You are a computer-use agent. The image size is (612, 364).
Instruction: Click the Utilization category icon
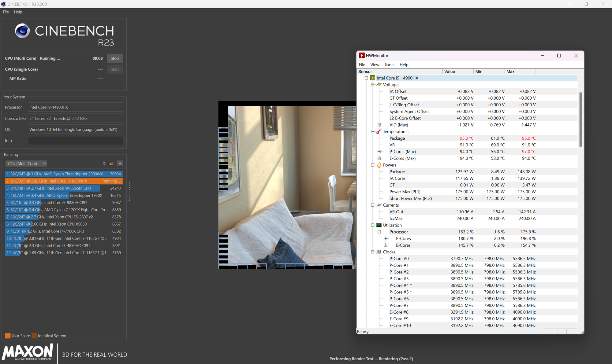coord(379,225)
